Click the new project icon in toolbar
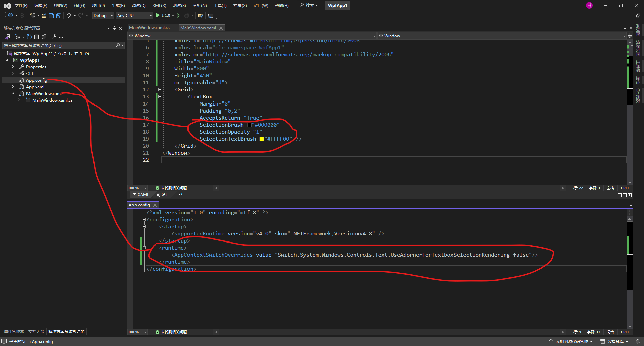Screen dimensions: 644x346 tap(32, 15)
